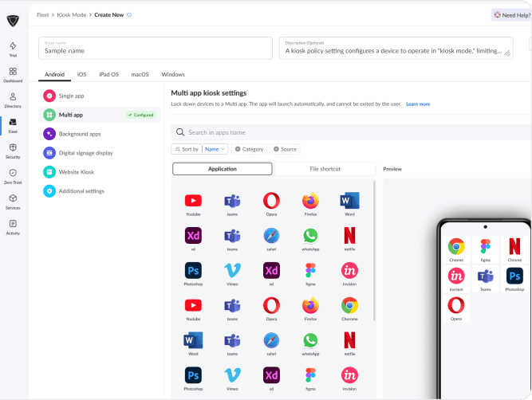Screen dimensions: 532x400
Task: Select the Chrome app in the grid
Action: [349, 308]
